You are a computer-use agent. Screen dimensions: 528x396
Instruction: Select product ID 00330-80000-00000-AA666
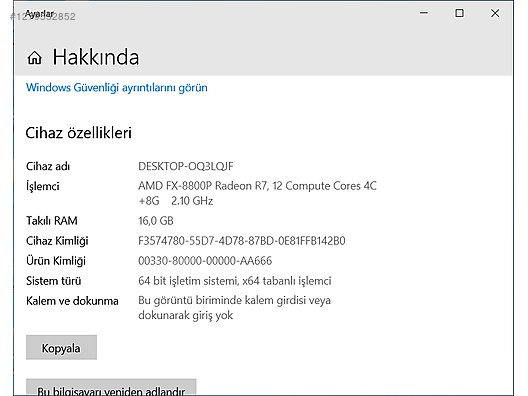pos(205,261)
